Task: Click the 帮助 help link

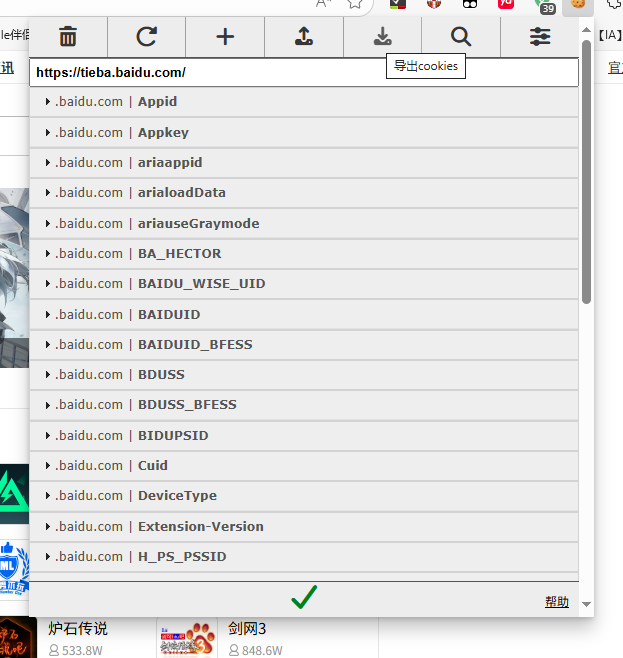Action: click(556, 602)
